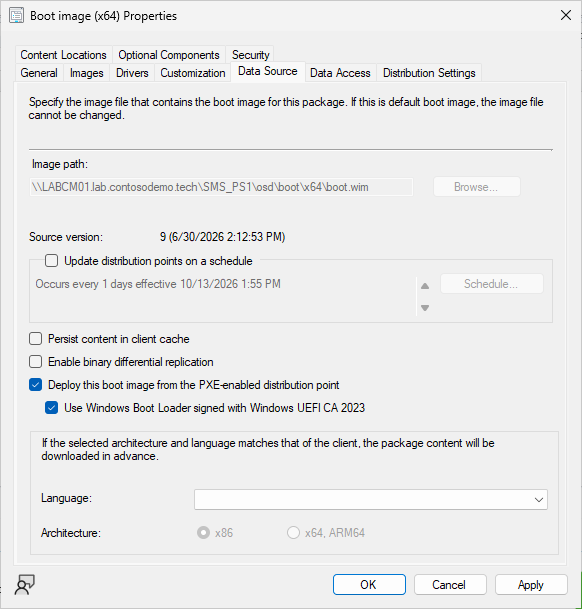
Task: Click the schedule list down arrow
Action: pyautogui.click(x=425, y=308)
